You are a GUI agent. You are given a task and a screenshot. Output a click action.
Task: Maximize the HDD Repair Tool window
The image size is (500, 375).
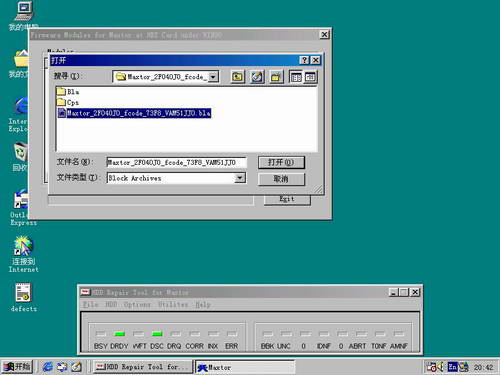click(x=404, y=292)
